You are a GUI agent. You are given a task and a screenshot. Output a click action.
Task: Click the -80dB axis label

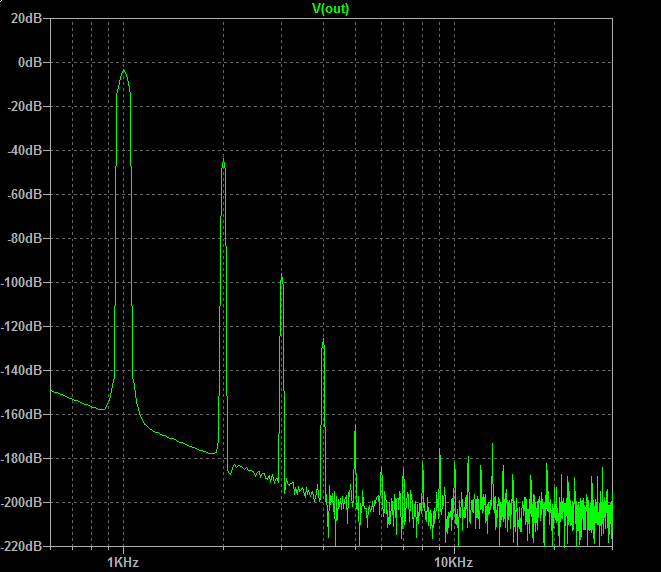[25, 239]
